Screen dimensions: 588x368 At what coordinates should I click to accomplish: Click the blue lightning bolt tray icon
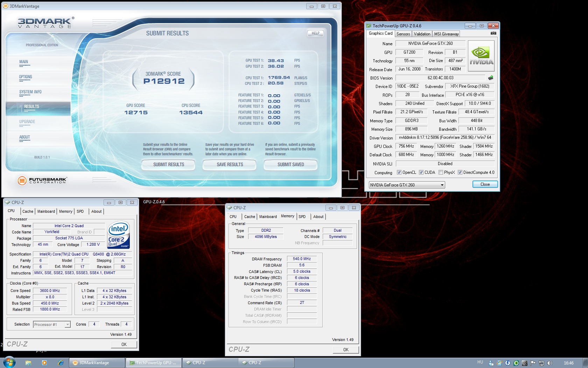coord(507,363)
